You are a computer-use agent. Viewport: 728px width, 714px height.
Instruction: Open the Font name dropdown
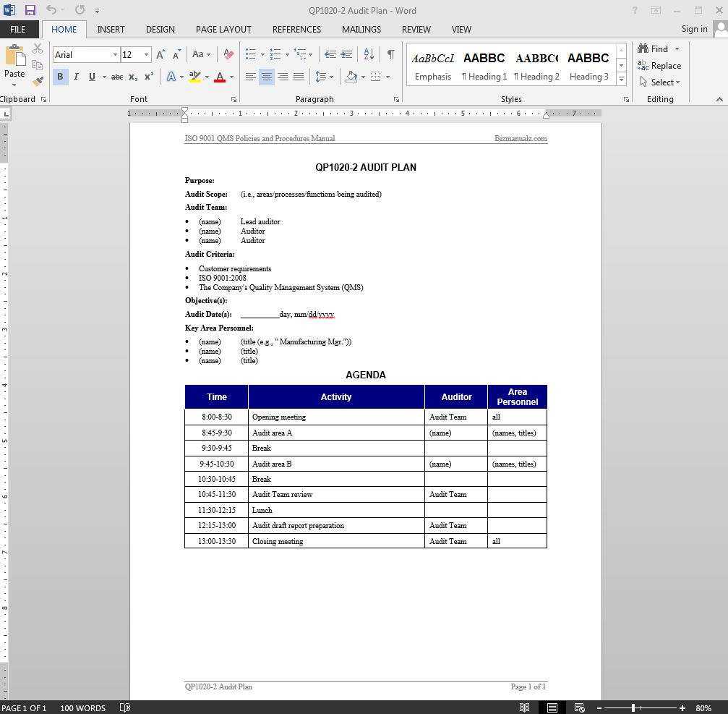[115, 54]
